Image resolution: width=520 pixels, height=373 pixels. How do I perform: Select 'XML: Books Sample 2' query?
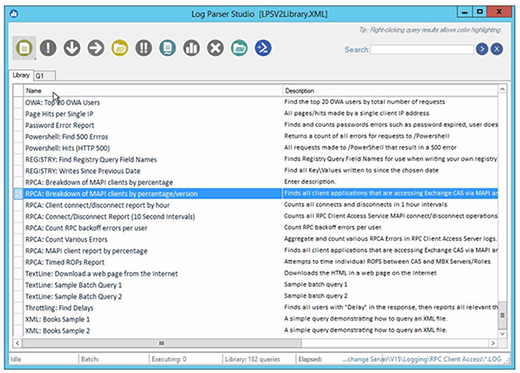tap(58, 331)
